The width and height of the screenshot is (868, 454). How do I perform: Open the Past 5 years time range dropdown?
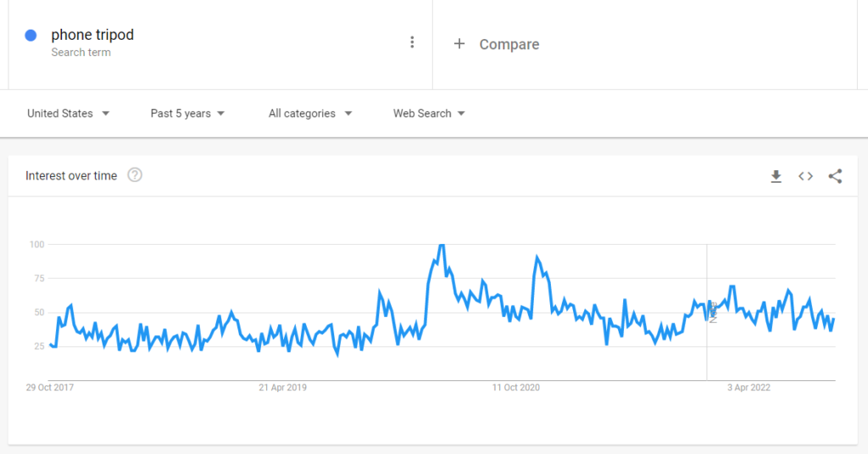click(187, 113)
